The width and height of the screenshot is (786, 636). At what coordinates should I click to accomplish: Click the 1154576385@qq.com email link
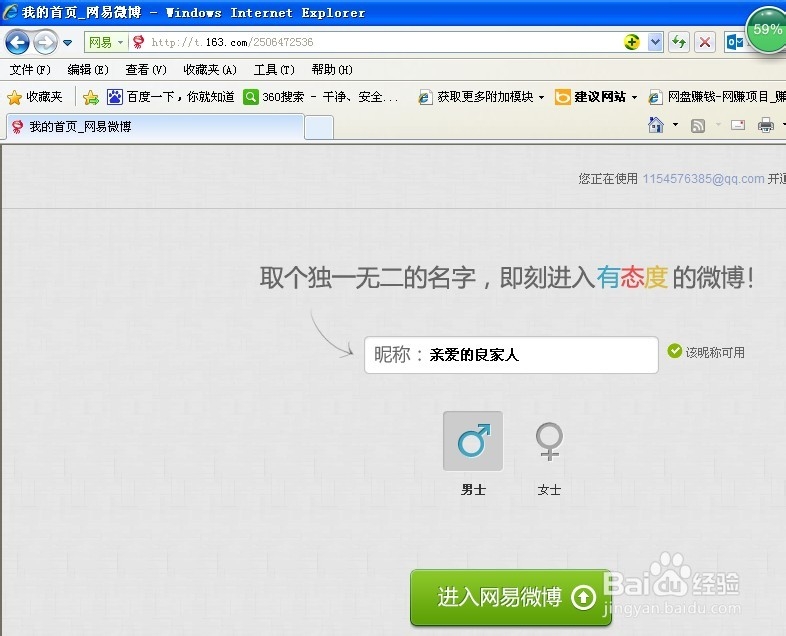click(703, 179)
